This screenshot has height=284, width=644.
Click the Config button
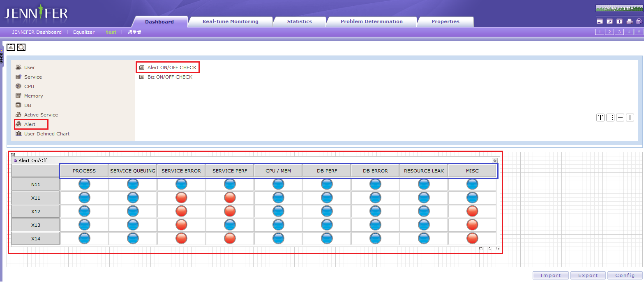coord(625,275)
